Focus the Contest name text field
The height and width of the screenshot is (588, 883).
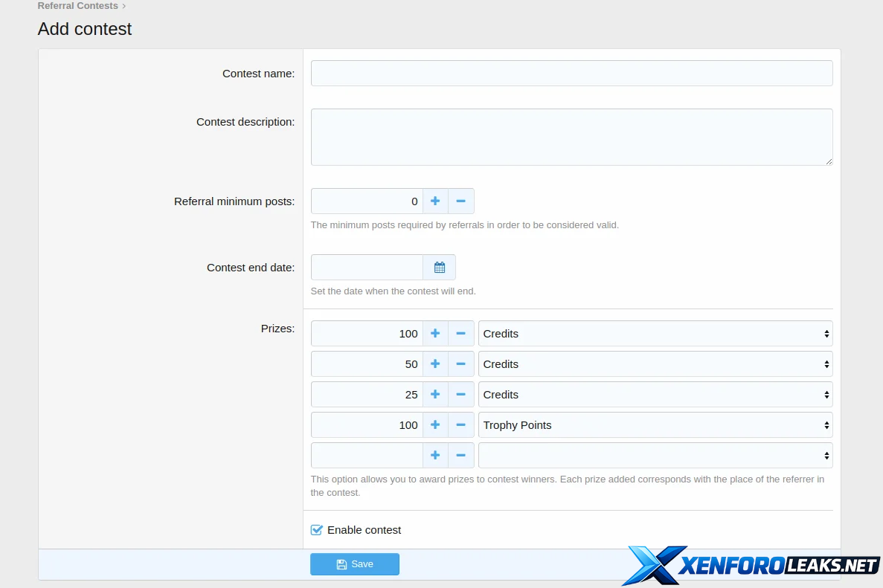(571, 74)
